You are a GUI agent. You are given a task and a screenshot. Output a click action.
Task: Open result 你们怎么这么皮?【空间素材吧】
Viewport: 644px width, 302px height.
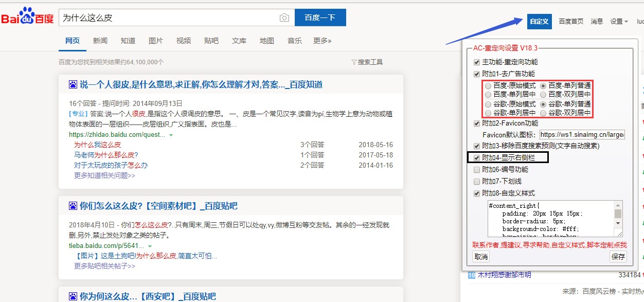coord(158,206)
